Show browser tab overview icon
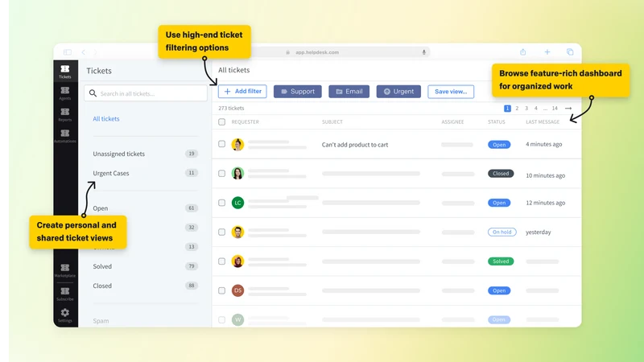Screen dimensions: 644x362 click(570, 52)
